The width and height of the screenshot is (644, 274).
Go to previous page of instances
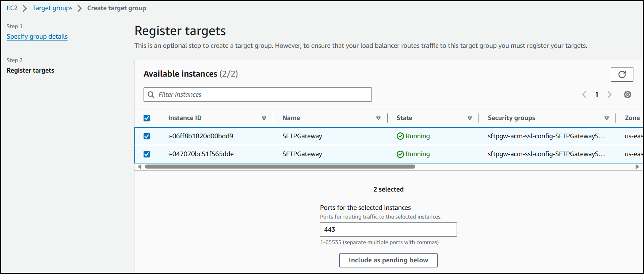584,94
